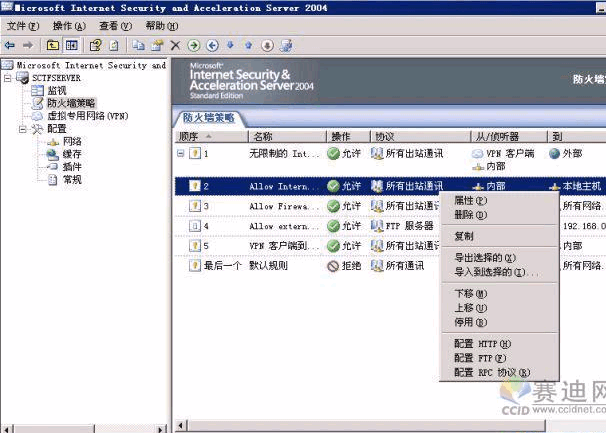Click rule name VPN 客户端到...

point(285,246)
